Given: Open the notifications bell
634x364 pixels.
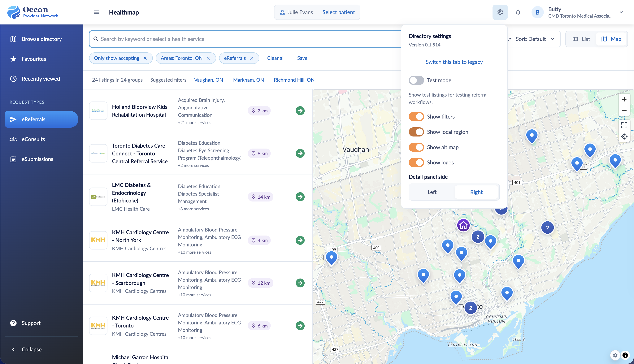Looking at the screenshot, I should pyautogui.click(x=518, y=12).
